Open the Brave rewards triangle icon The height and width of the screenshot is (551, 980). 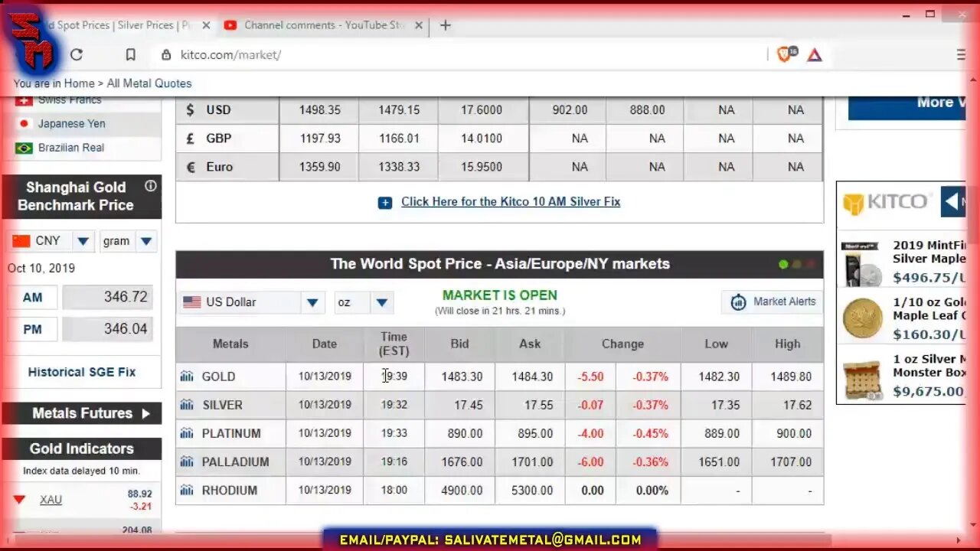click(x=815, y=55)
